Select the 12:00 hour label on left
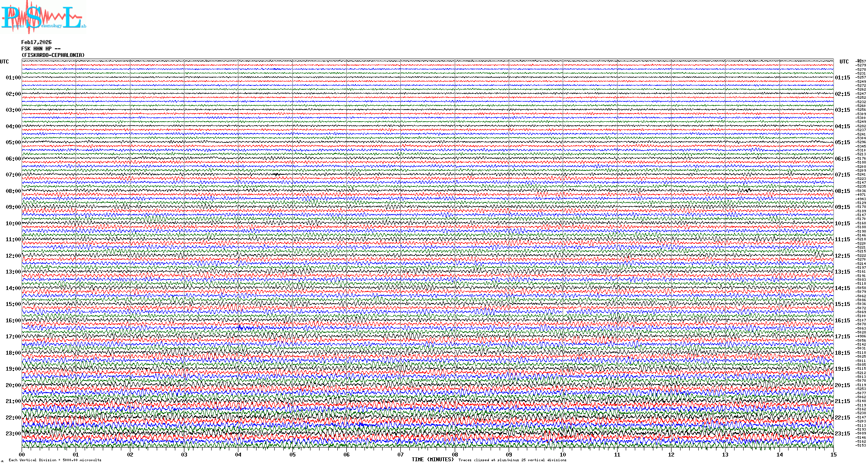The width and height of the screenshot is (868, 466). pyautogui.click(x=13, y=256)
